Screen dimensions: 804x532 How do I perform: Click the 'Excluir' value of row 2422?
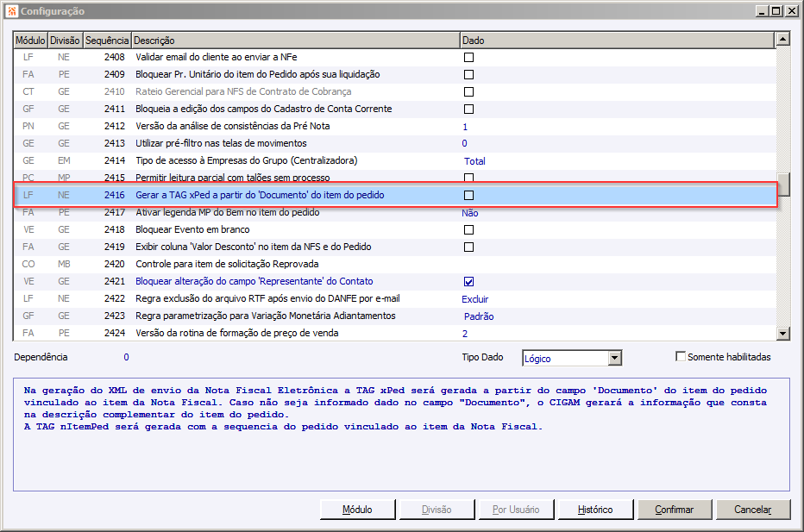pos(474,299)
